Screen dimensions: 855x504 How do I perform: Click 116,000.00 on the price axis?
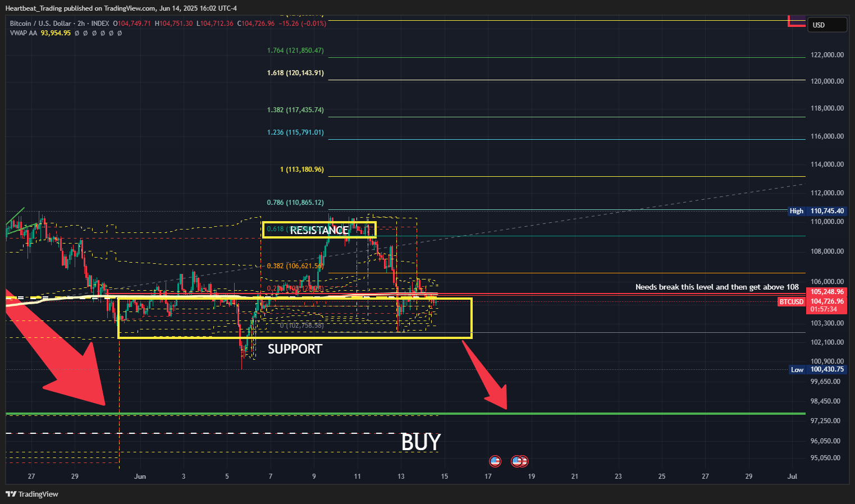827,136
